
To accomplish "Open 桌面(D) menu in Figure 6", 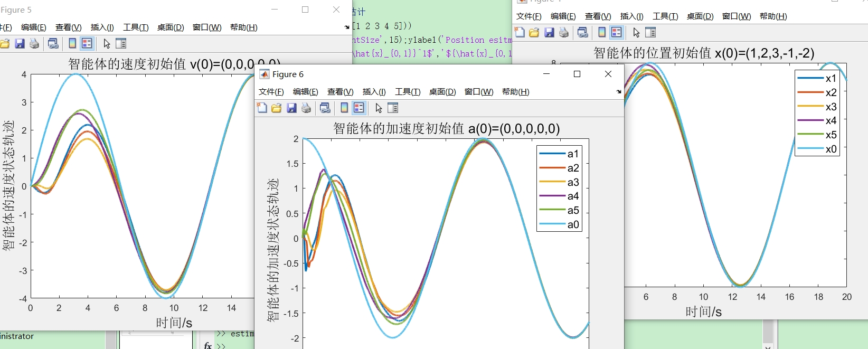I will tap(442, 92).
